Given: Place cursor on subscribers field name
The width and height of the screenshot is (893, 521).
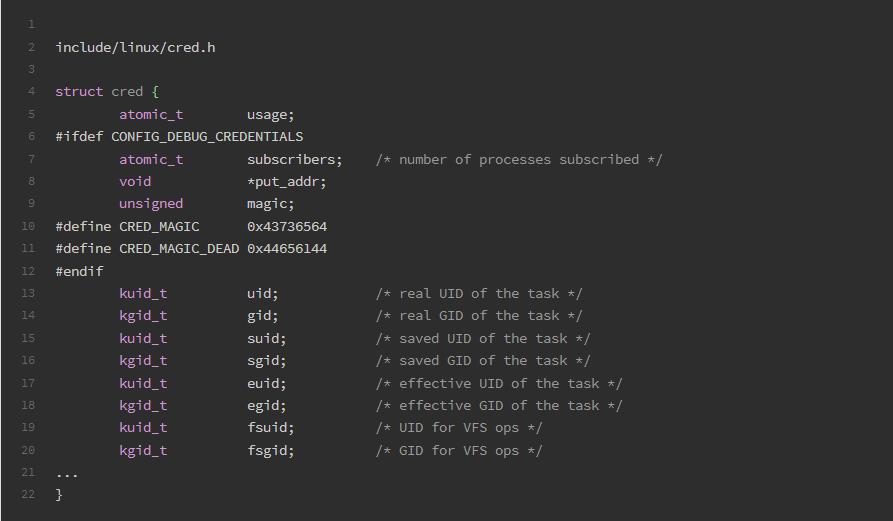Looking at the screenshot, I should point(294,159).
